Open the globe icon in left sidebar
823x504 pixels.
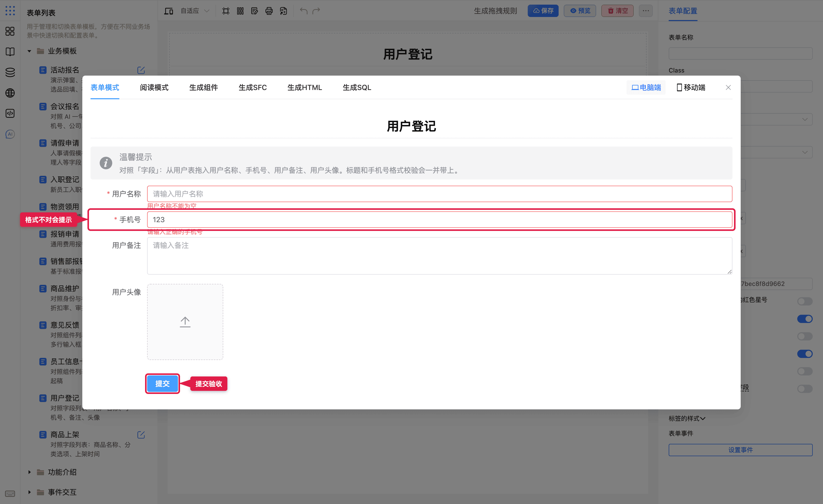[10, 93]
